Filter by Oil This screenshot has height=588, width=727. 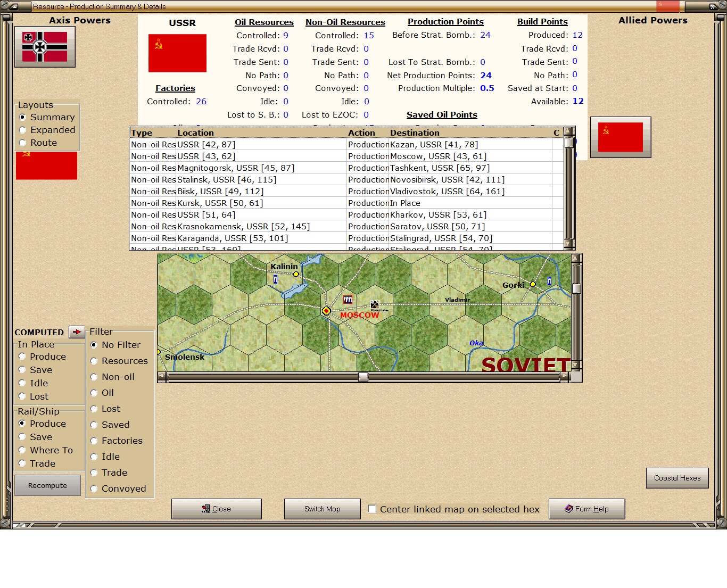[102, 393]
